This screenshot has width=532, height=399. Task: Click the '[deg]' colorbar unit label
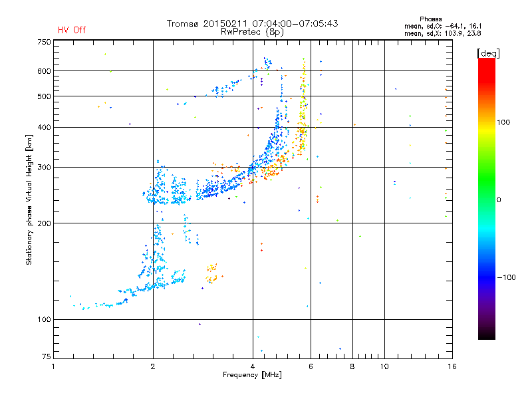coord(488,53)
